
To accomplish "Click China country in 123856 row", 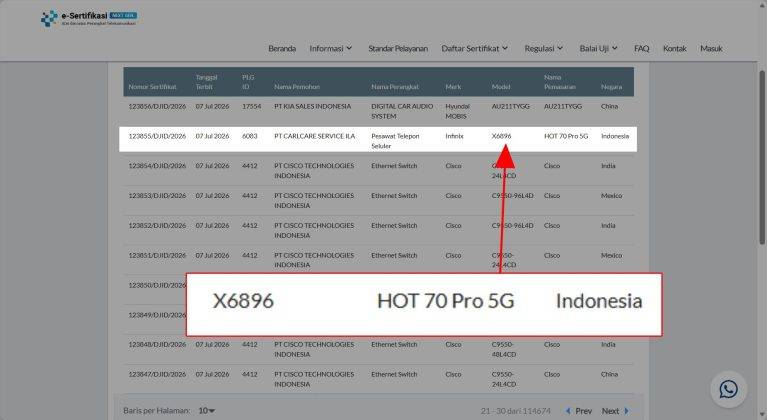I will pos(609,106).
